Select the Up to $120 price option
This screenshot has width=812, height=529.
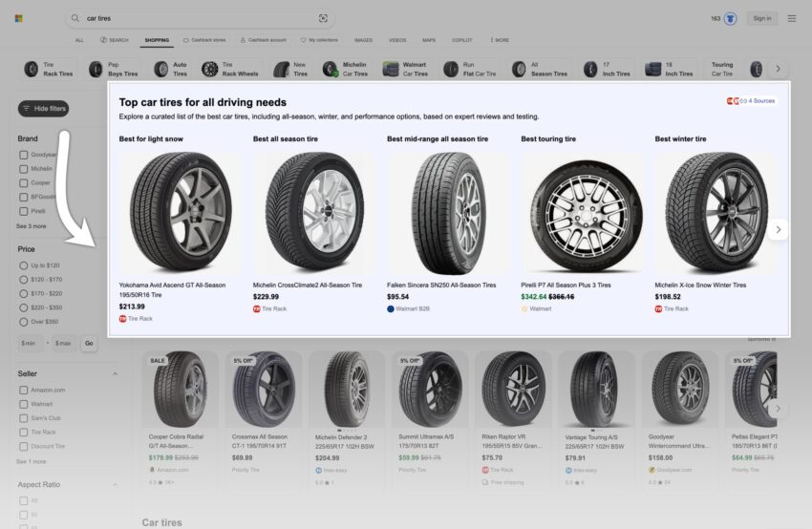(x=23, y=265)
